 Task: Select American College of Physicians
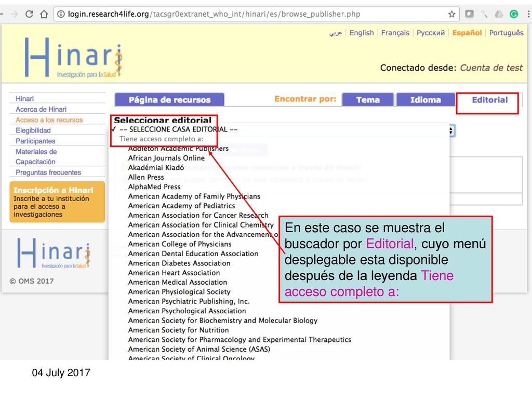point(180,244)
